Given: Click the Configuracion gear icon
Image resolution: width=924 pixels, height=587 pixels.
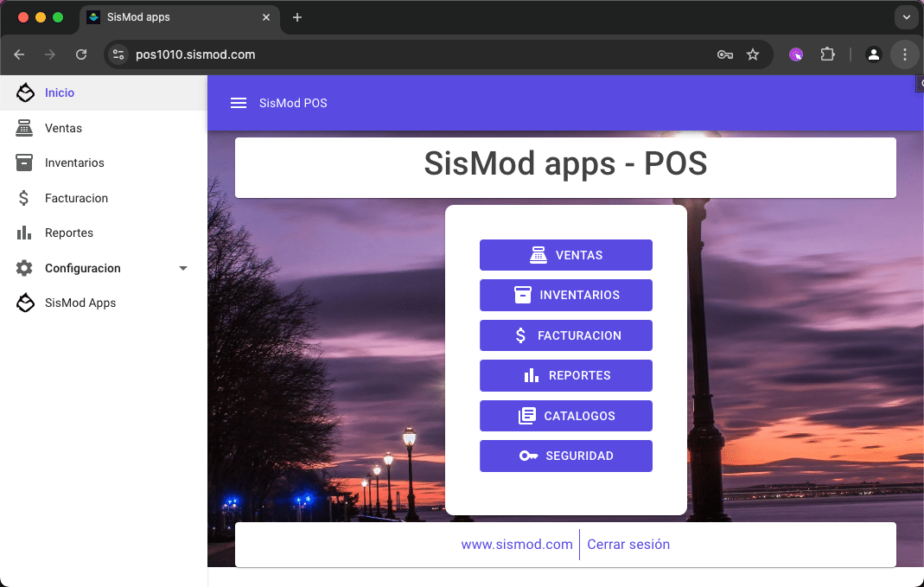Looking at the screenshot, I should pyautogui.click(x=24, y=268).
